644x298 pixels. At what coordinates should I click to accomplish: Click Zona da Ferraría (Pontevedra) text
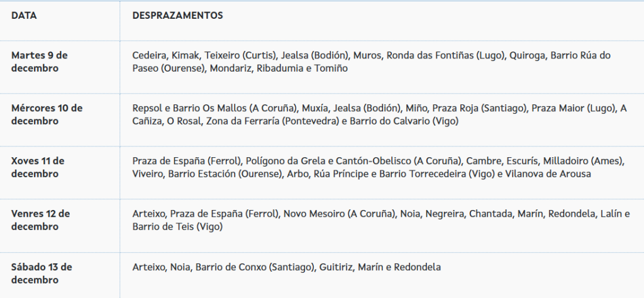(274, 121)
